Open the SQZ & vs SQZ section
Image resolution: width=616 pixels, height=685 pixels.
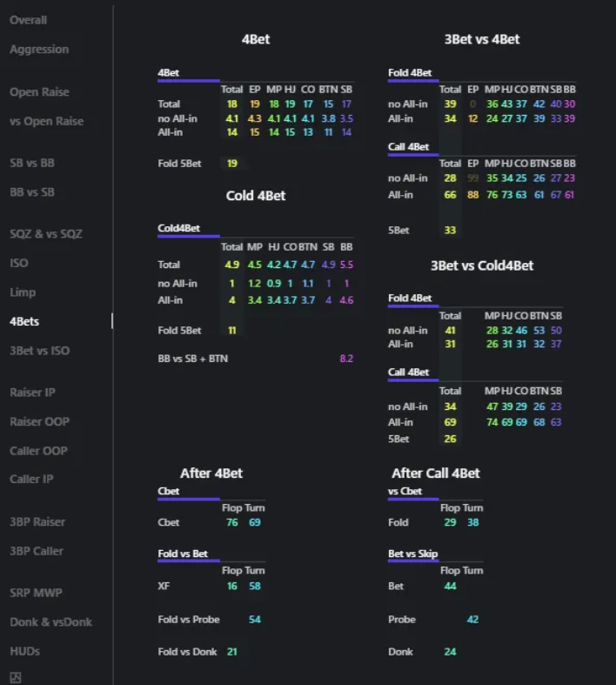46,233
